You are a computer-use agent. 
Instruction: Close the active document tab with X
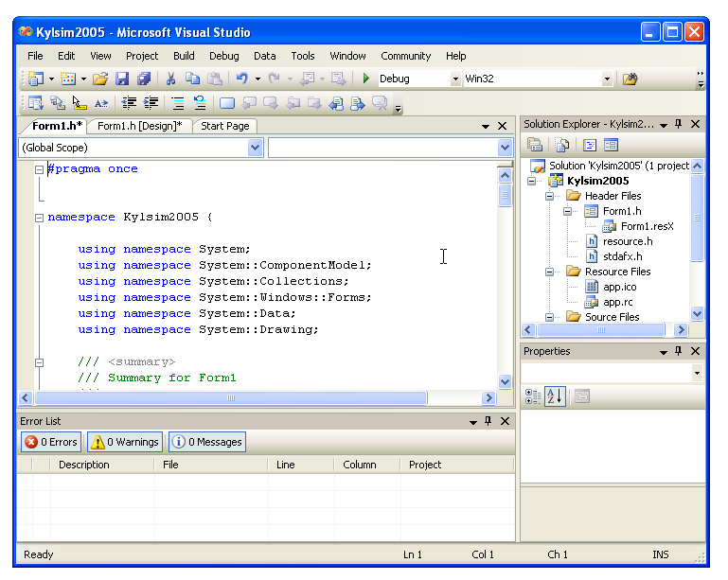pyautogui.click(x=503, y=126)
